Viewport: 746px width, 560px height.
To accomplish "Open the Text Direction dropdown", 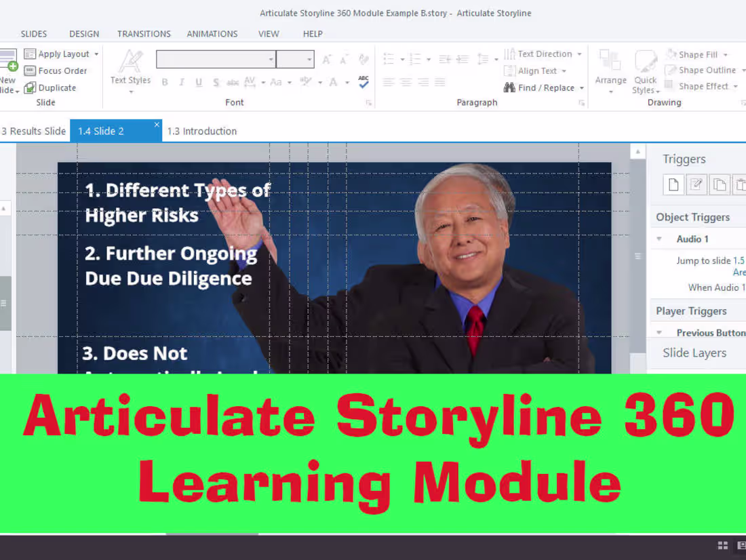I will [x=543, y=54].
